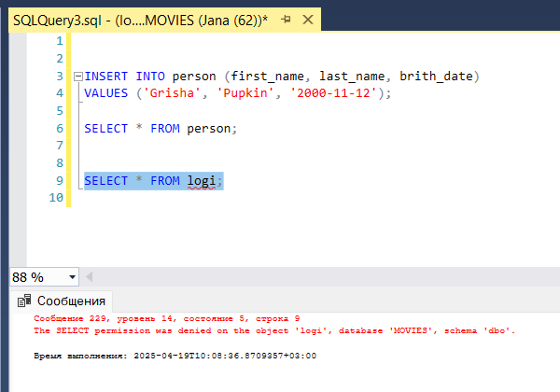Switch to the Сообщения results tab
The image size is (560, 392).
[62, 301]
